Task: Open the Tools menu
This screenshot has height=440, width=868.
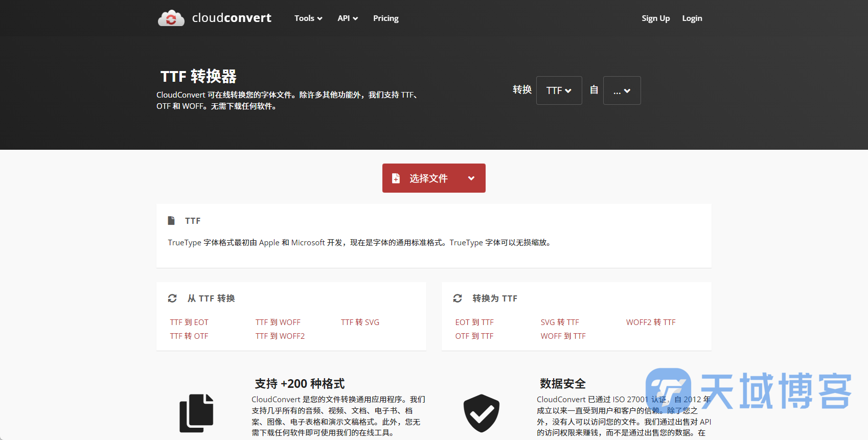Action: tap(308, 18)
